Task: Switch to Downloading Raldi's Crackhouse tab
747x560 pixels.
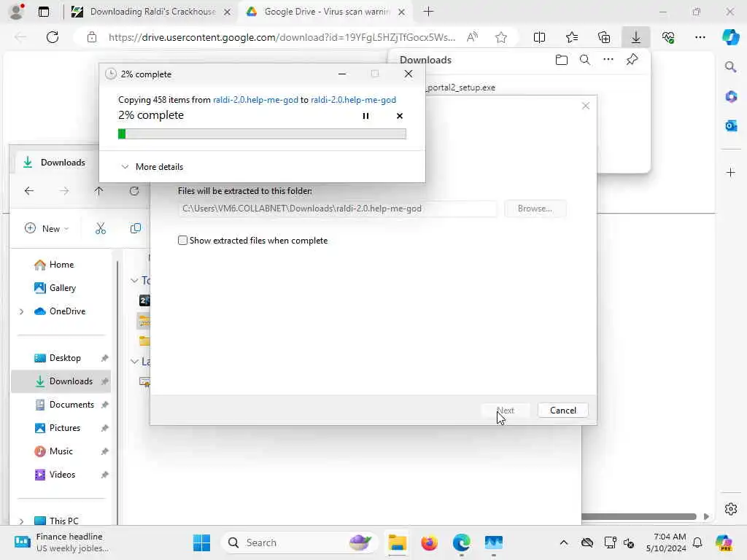Action: tap(150, 12)
